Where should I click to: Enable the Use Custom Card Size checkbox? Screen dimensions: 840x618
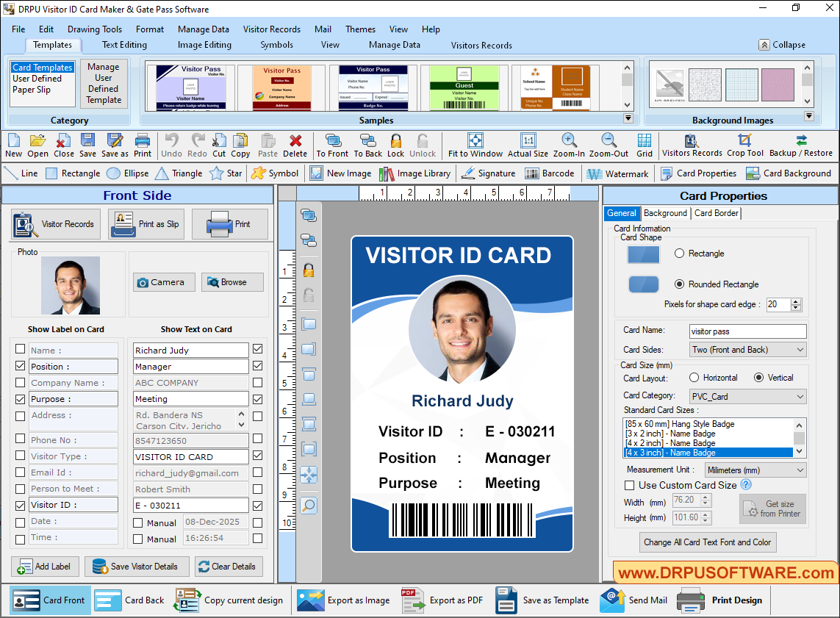630,485
